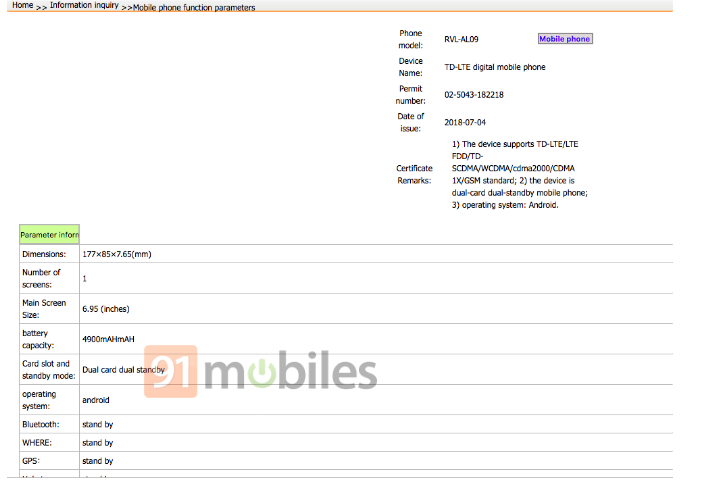Click the permit number 02-5043-182218
This screenshot has width=709, height=480.
(x=474, y=95)
